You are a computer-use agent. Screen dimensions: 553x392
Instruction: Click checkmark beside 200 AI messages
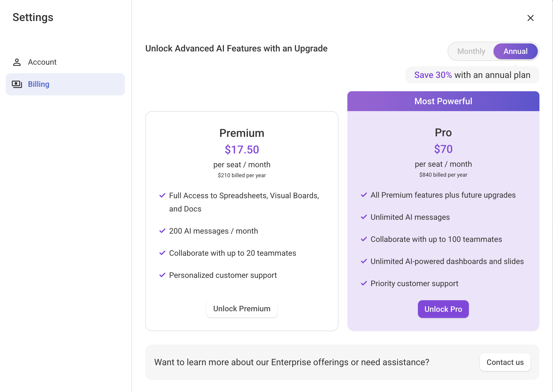tap(162, 231)
